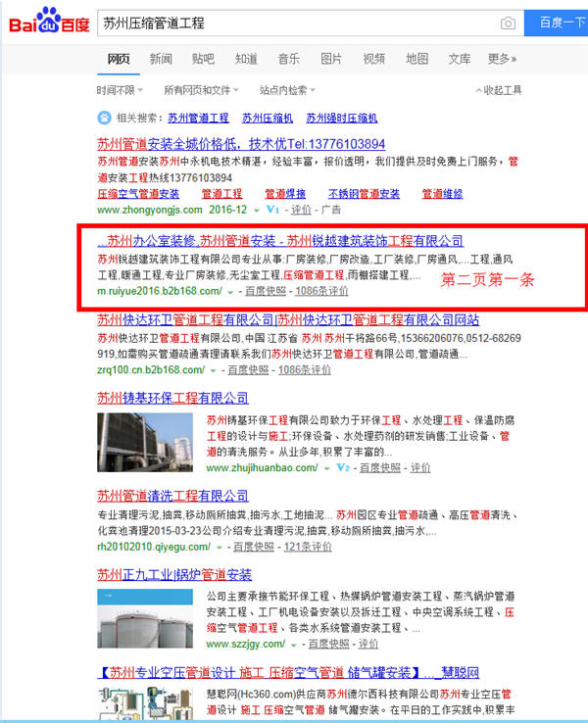
Task: Open the 时间不限 filter dropdown
Action: (x=120, y=90)
